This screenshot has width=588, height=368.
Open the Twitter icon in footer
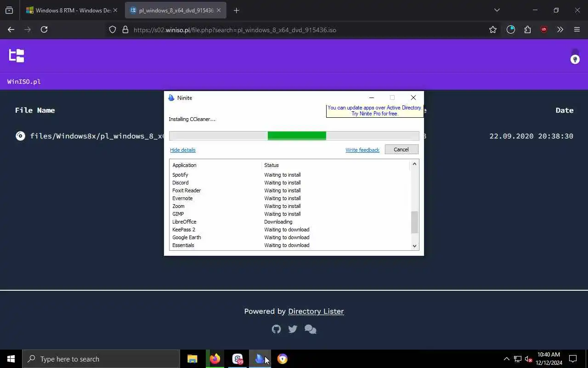[x=293, y=329]
